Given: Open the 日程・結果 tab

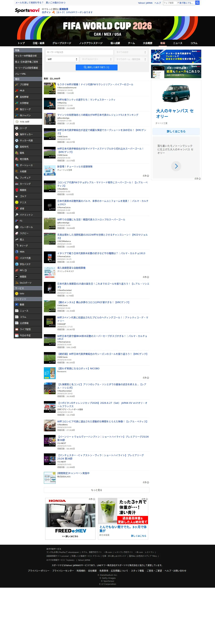Looking at the screenshot, I should point(39,43).
